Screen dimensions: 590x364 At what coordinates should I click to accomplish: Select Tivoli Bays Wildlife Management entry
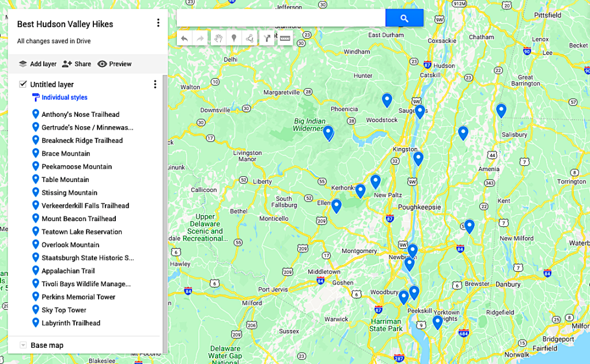(x=86, y=284)
